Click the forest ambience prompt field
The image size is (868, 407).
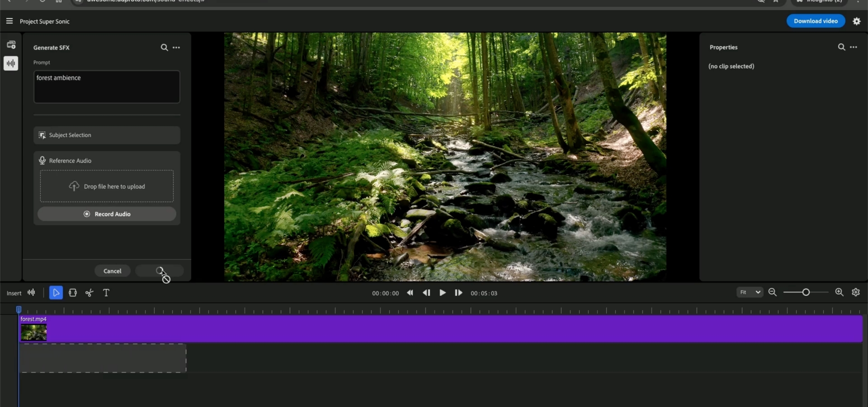click(107, 87)
